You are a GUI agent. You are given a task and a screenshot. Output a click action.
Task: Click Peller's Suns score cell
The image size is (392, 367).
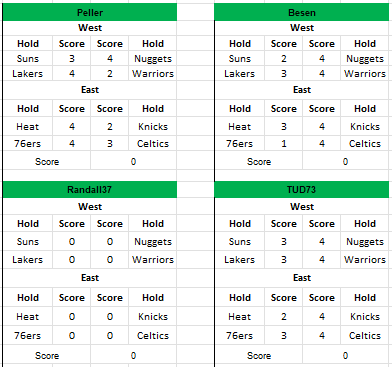coord(72,59)
